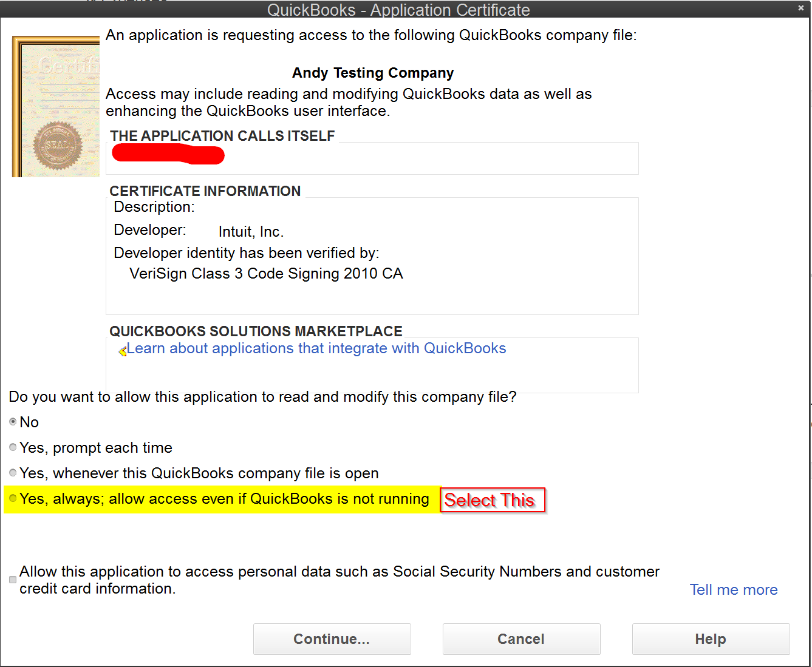Click the "THE APPLICATION CALLS ITSELF" heading

tap(222, 136)
